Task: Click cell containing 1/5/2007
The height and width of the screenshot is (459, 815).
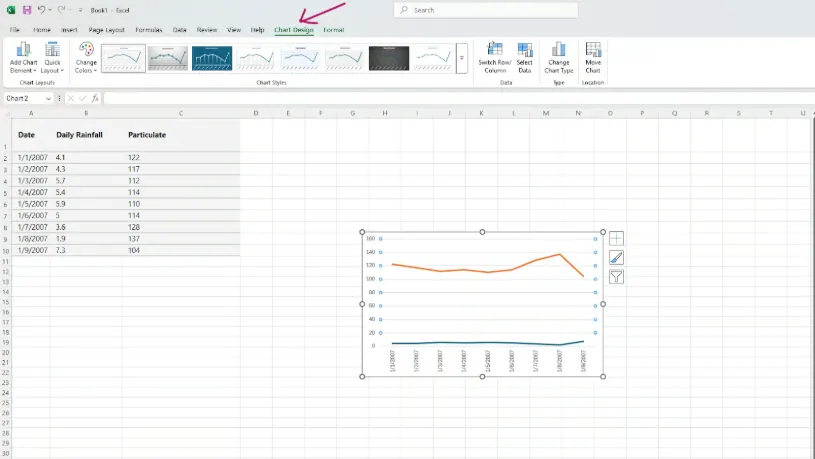Action: (x=32, y=204)
